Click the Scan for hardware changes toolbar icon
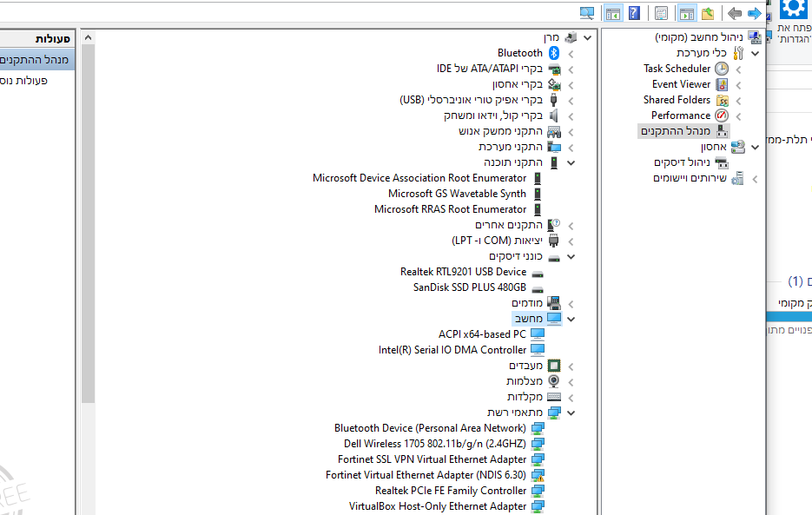Image resolution: width=812 pixels, height=515 pixels. tap(586, 12)
